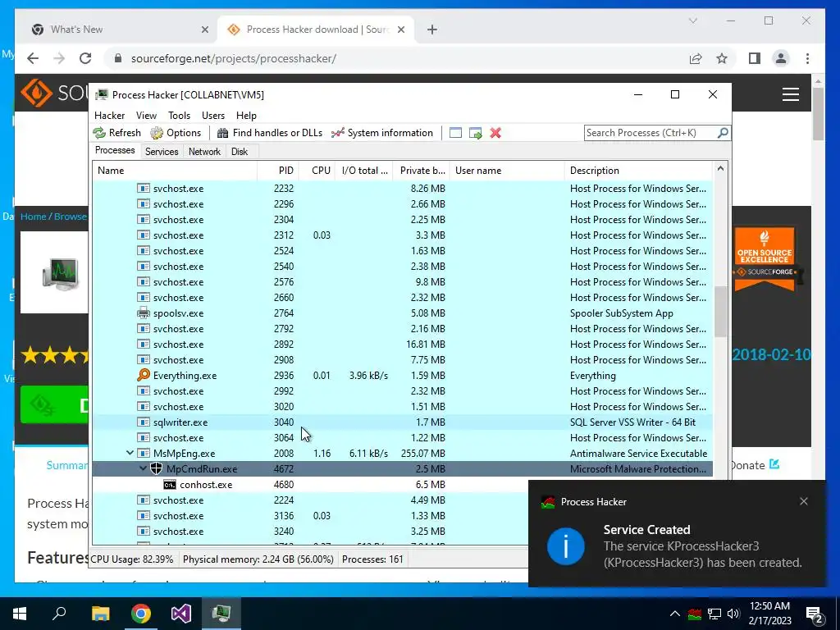This screenshot has height=630, width=840.
Task: Switch to the What's New tab
Action: coord(118,30)
